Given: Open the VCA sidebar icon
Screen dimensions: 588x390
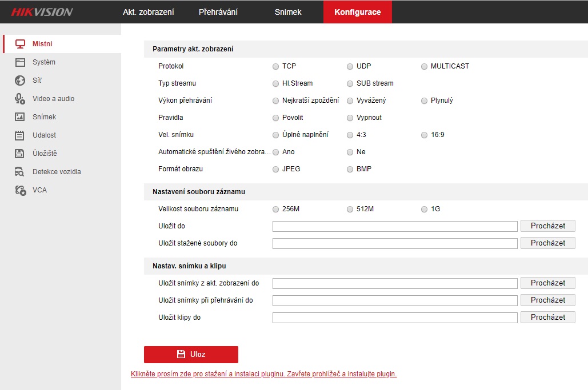Looking at the screenshot, I should point(20,190).
